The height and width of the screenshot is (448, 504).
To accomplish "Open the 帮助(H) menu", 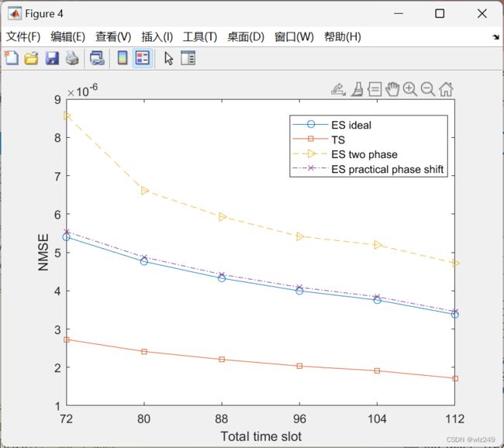I will pos(342,36).
